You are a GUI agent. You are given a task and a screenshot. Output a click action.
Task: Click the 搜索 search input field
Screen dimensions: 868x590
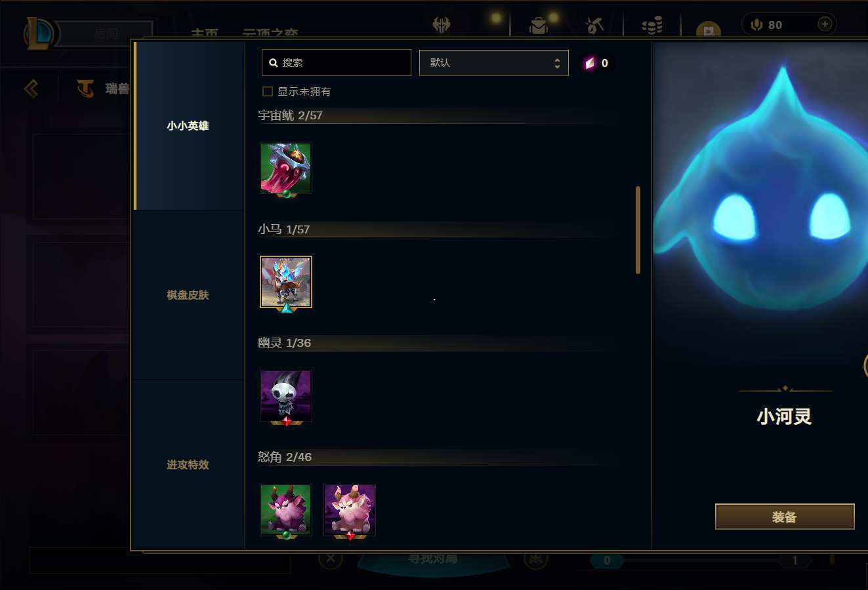tap(336, 63)
